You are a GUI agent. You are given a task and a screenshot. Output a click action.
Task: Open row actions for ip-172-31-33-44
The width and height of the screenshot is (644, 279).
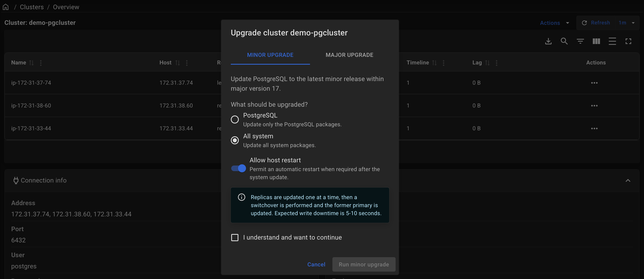click(594, 128)
